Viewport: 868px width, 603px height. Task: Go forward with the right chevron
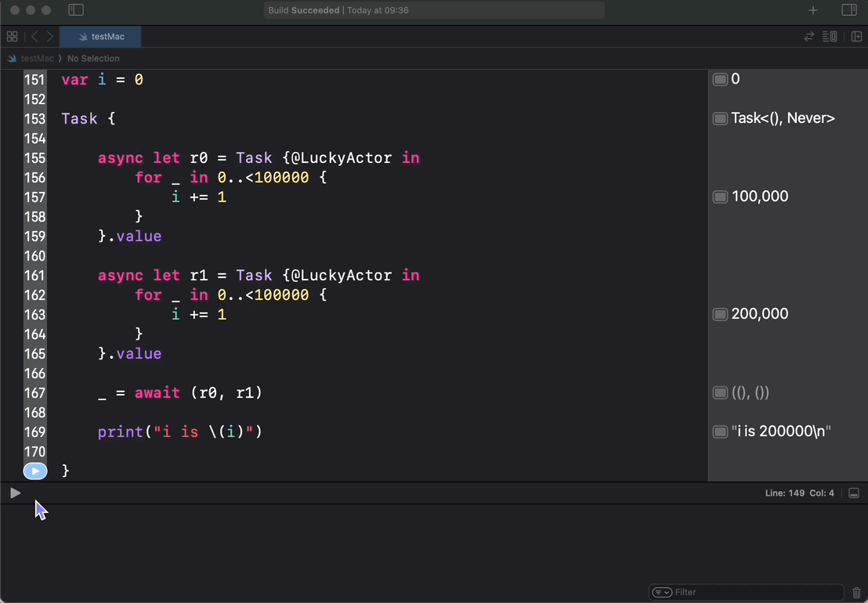[50, 37]
